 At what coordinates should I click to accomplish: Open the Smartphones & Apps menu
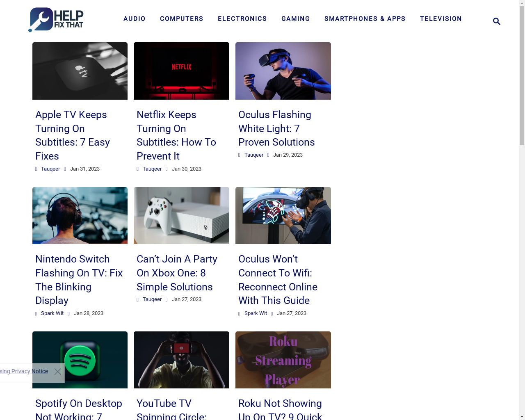365,19
